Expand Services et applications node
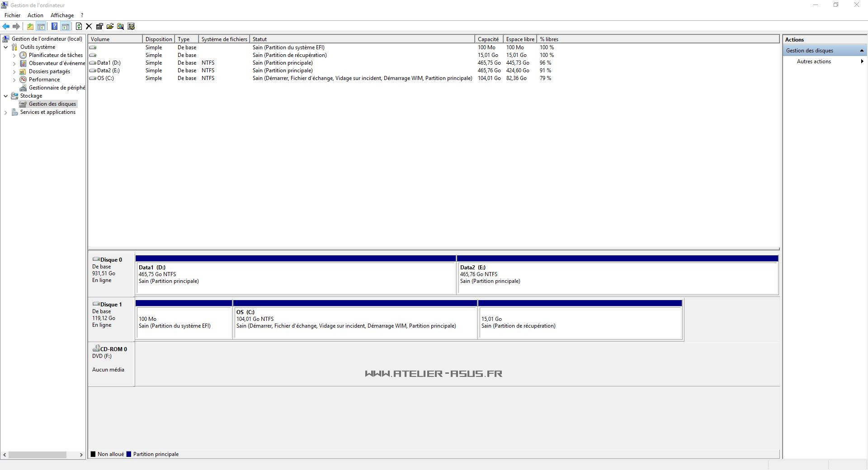The image size is (868, 470). [5, 112]
